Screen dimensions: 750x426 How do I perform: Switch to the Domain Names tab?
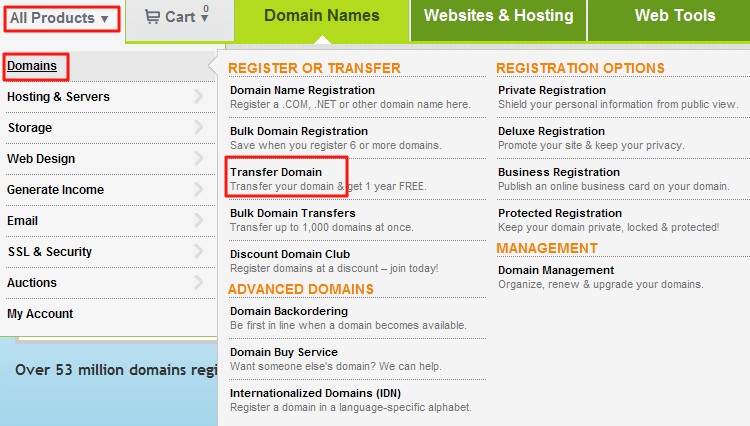[321, 16]
